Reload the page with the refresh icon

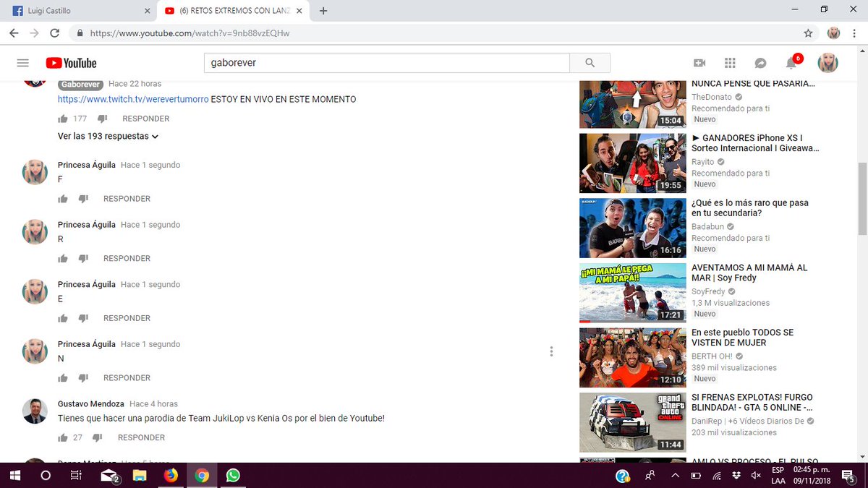(x=55, y=33)
